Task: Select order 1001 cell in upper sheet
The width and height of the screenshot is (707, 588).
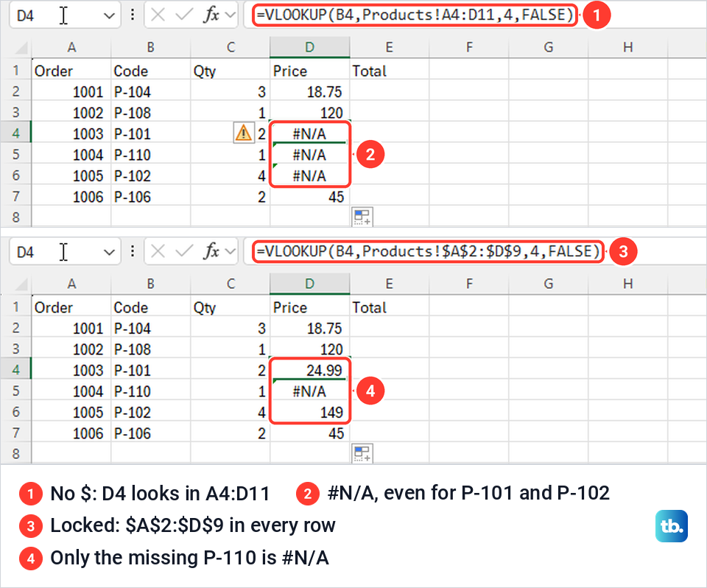Action: [71, 91]
